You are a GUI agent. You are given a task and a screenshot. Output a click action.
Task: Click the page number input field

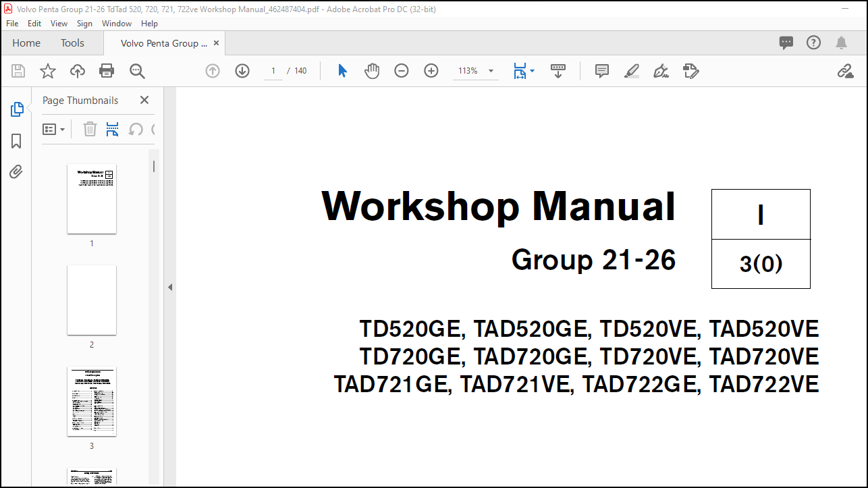pyautogui.click(x=273, y=71)
